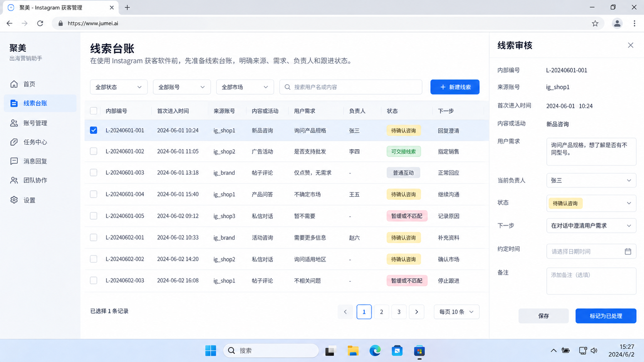The image size is (644, 362).
Task: Expand the 全部状态 filter dropdown
Action: tap(119, 87)
